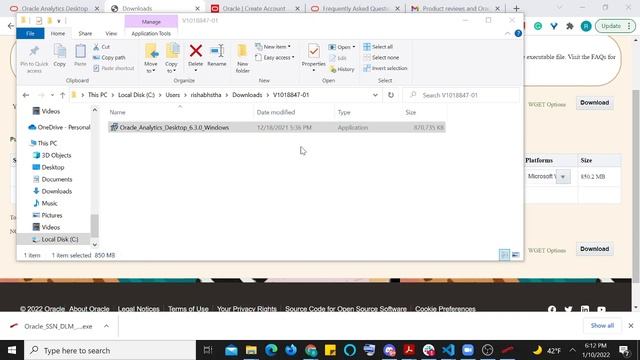Sort by Date modified column header
The width and height of the screenshot is (640, 360).
tap(276, 112)
